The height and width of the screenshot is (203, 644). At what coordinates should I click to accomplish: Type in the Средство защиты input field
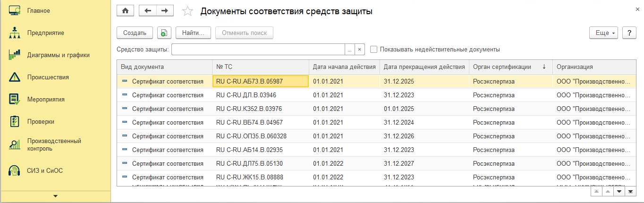tap(258, 50)
